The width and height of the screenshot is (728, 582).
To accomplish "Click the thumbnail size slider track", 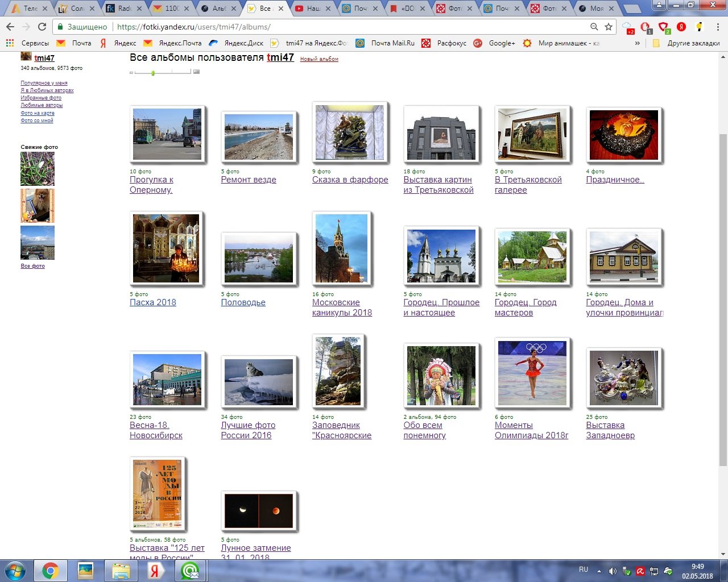I will point(171,72).
